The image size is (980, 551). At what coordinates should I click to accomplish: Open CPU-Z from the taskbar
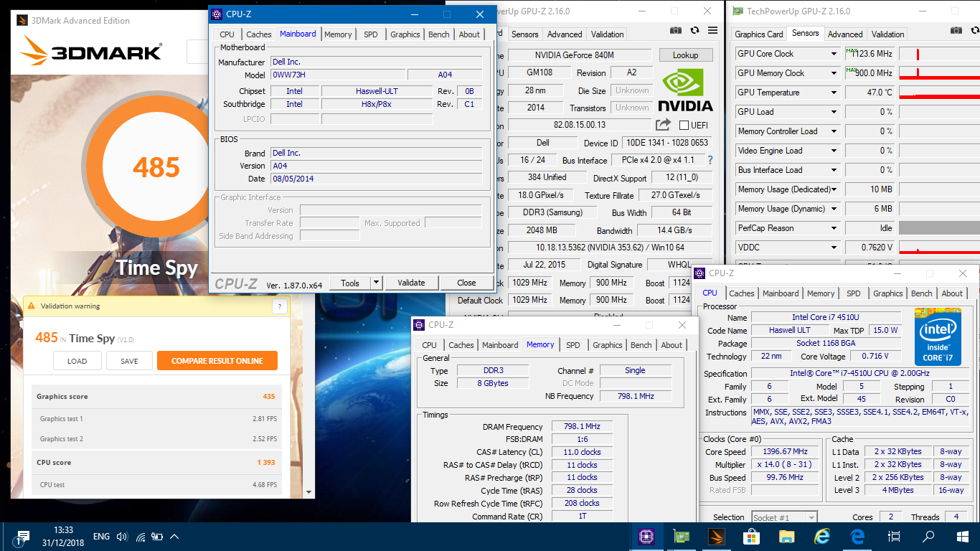[646, 537]
